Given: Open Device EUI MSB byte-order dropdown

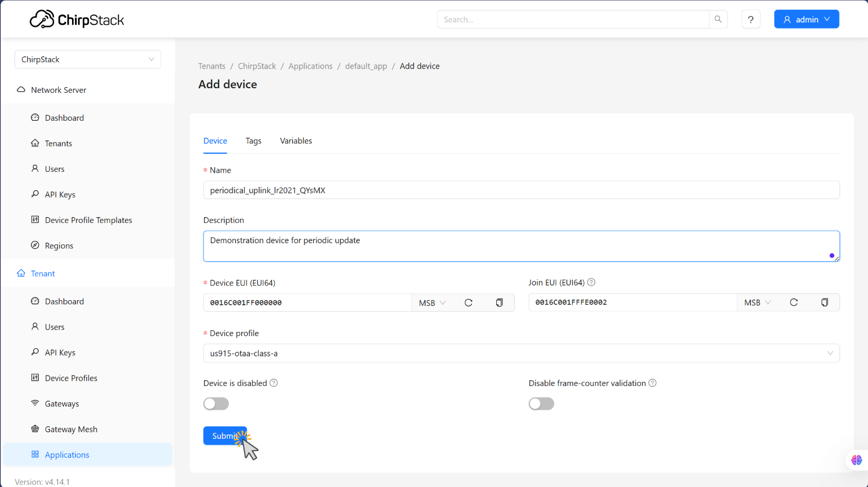Looking at the screenshot, I should (x=432, y=303).
